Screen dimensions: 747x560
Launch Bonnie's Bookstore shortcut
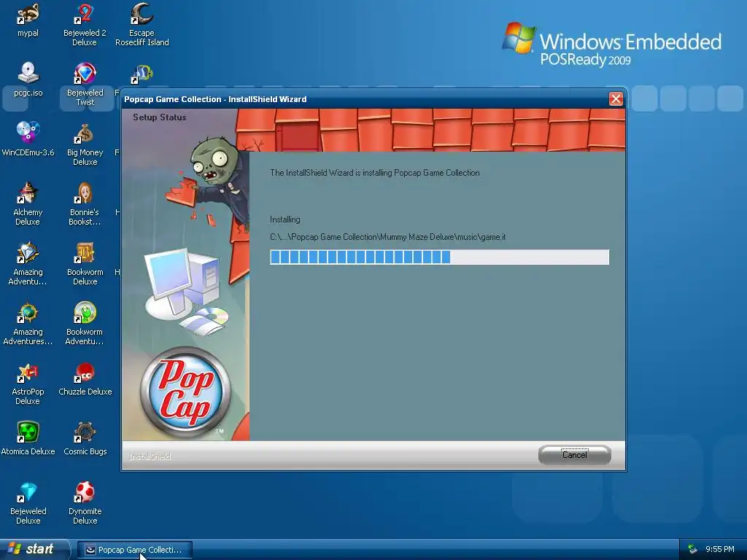pos(85,204)
